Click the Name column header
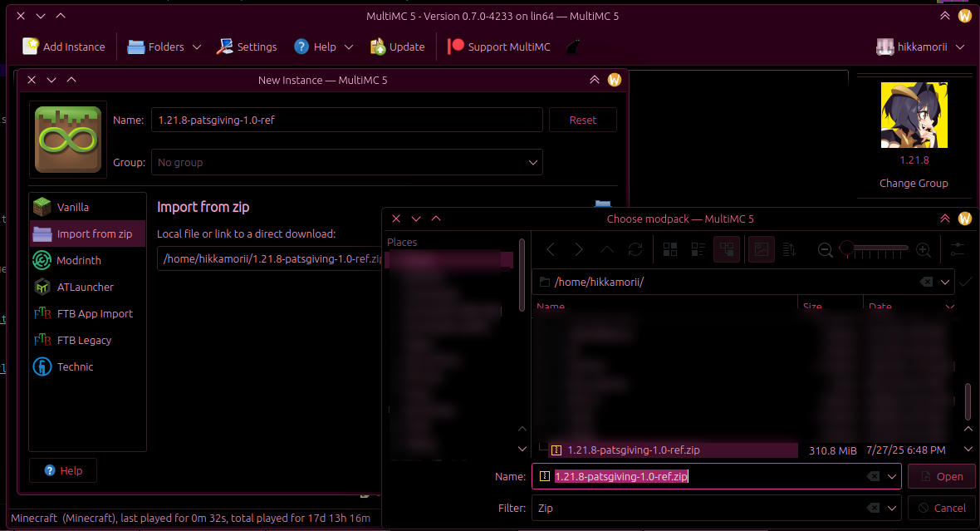Image resolution: width=980 pixels, height=531 pixels. (665, 306)
